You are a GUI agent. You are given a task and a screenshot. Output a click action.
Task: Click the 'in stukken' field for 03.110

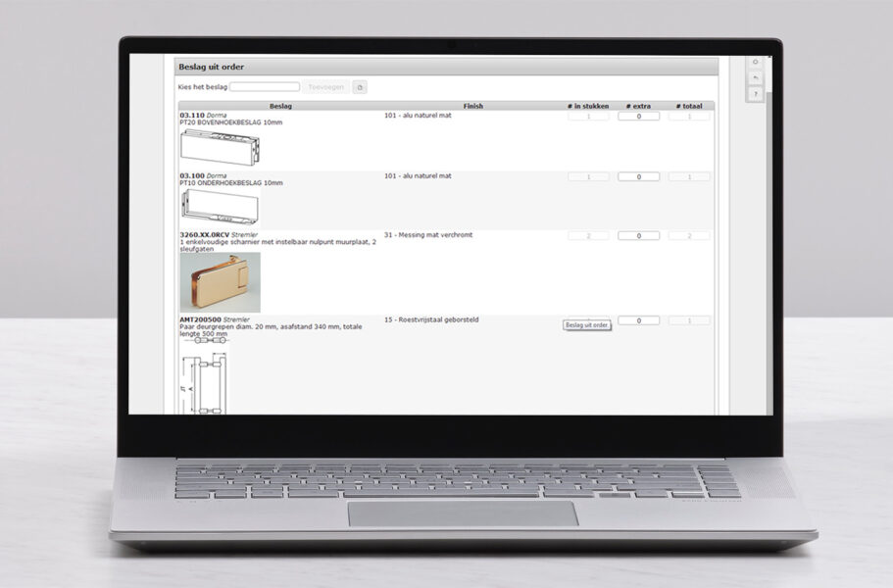pos(588,116)
